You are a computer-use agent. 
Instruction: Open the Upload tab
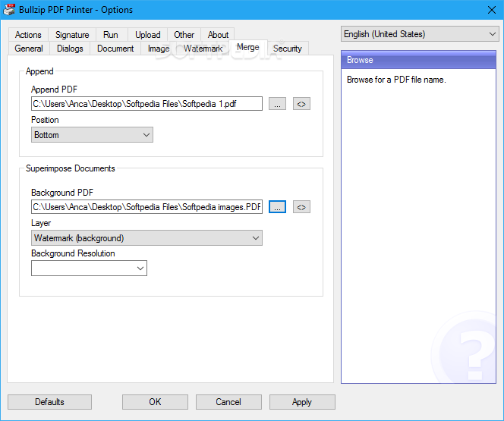(147, 35)
